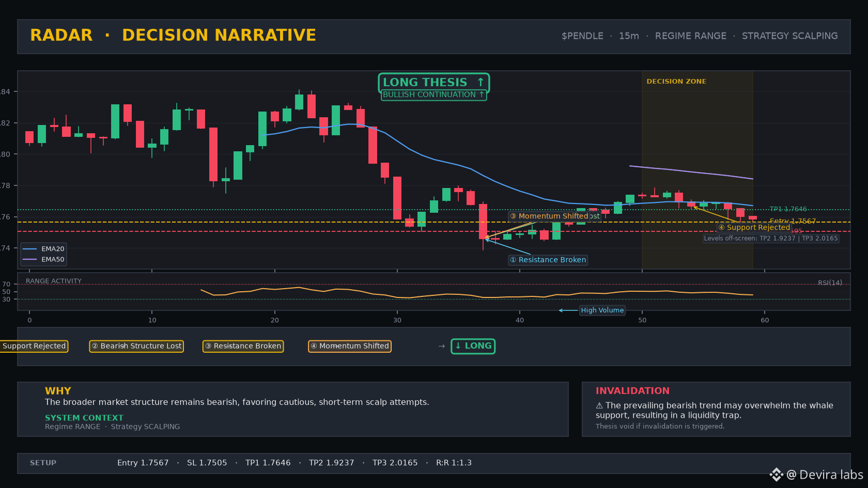Click the warning icon in INVALIDATION panel
Viewport: 868px width, 488px height.
[x=599, y=406]
